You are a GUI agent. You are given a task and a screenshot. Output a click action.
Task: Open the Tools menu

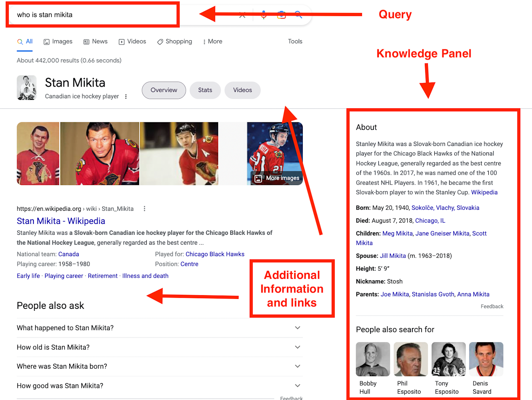tap(295, 41)
